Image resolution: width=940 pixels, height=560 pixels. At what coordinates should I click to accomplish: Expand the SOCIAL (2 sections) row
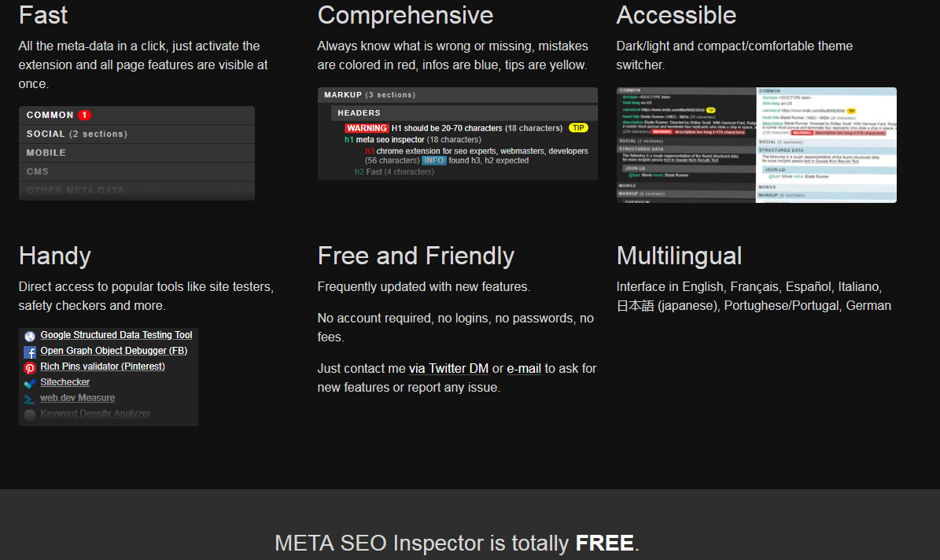pyautogui.click(x=137, y=134)
